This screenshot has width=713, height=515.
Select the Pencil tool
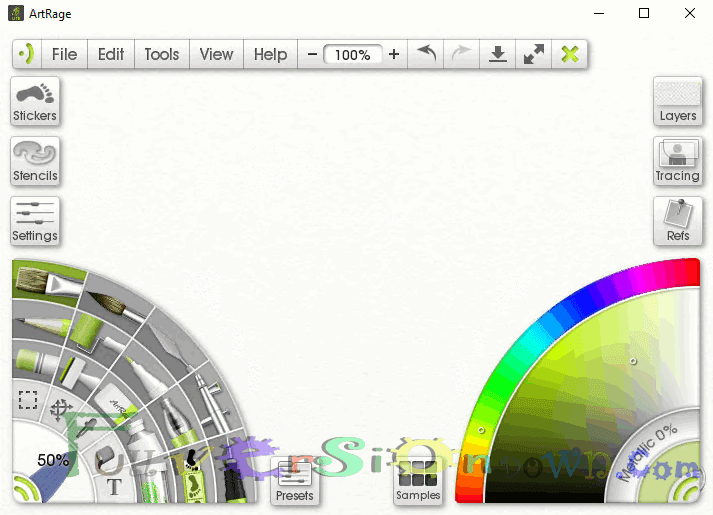point(43,325)
